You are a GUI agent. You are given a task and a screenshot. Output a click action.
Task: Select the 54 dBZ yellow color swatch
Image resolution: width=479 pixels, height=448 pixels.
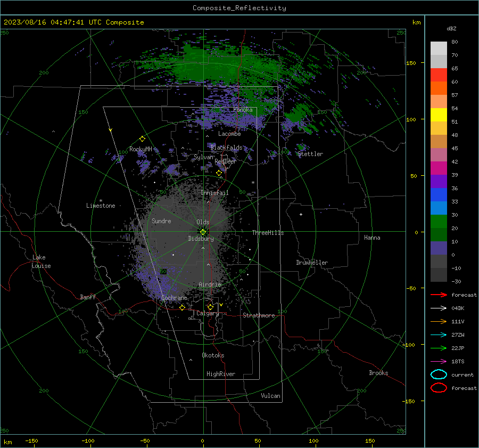coord(439,115)
